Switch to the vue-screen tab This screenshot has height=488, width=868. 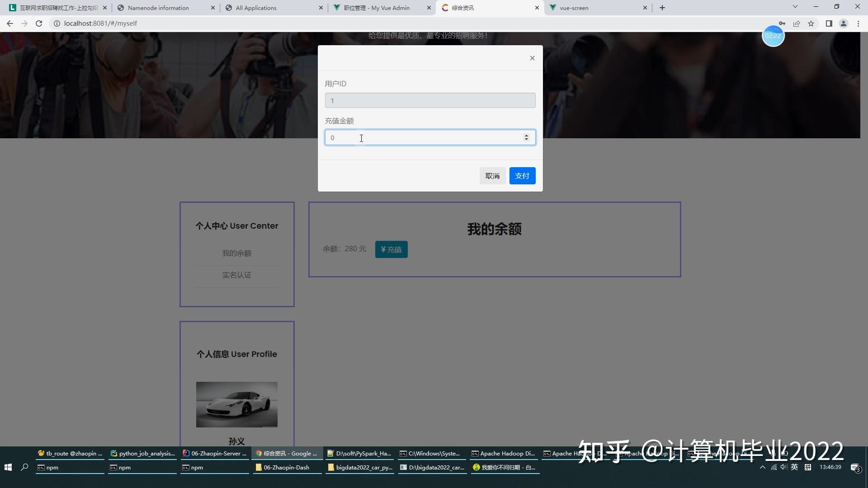point(574,8)
